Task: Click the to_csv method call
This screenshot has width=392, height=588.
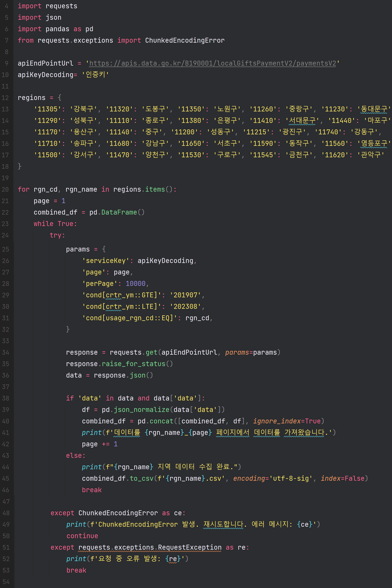Action: tap(141, 479)
